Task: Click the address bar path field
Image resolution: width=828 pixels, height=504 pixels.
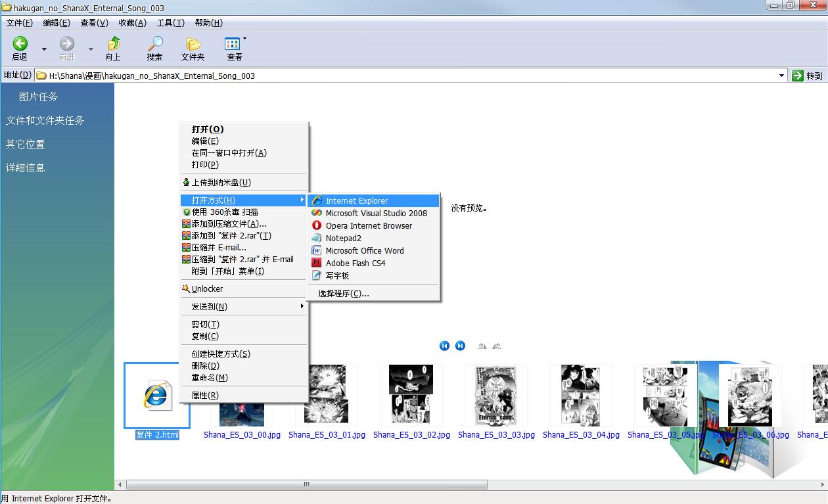Action: pos(411,76)
